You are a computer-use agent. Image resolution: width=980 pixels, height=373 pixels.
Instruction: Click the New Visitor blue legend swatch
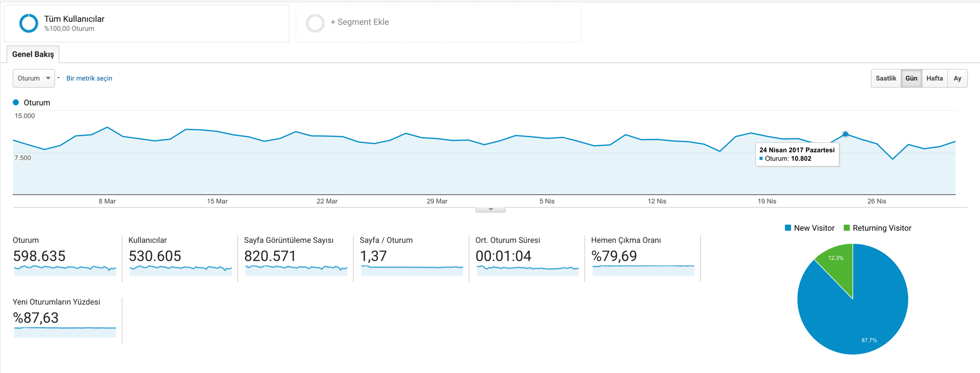[788, 228]
